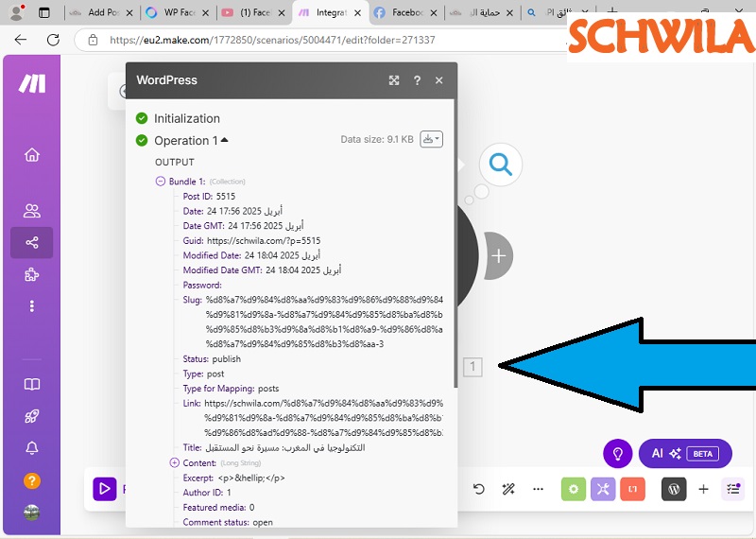
Task: Collapse Operation 1 section
Action: coord(191,140)
